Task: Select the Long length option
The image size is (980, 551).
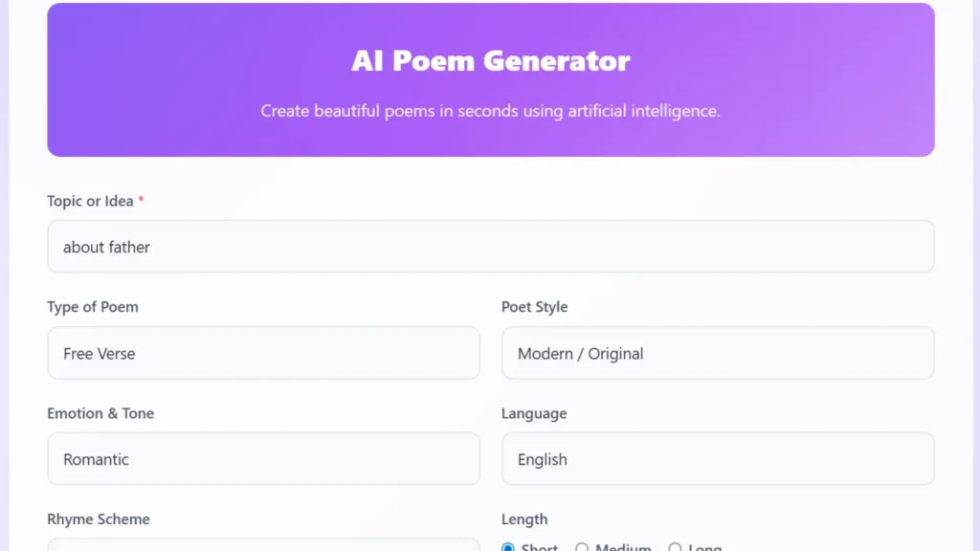Action: click(x=678, y=547)
